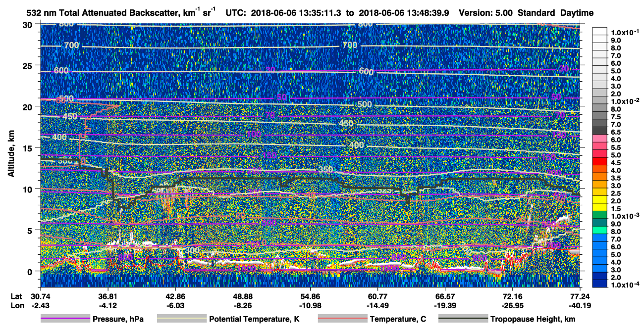Screen dimensions: 644x330
Task: Click the 'Pressure, hPa' legend text
Action: tap(118, 319)
